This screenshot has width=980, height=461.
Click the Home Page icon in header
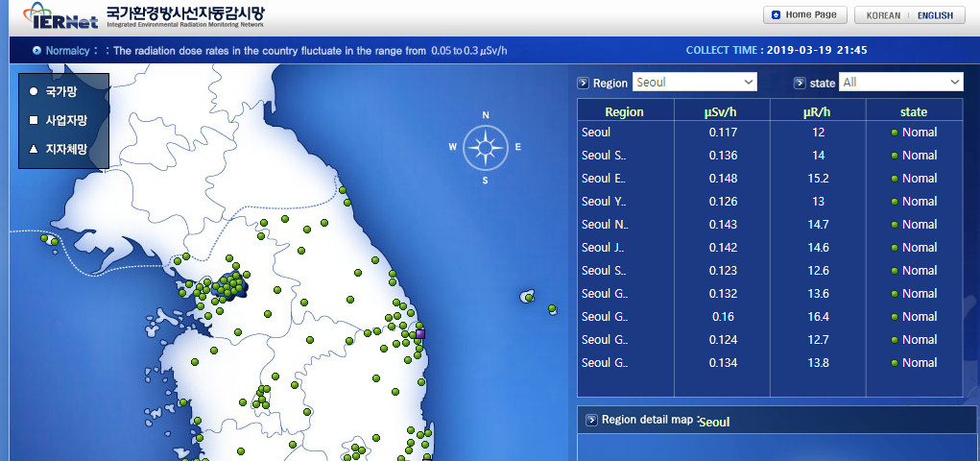[775, 15]
